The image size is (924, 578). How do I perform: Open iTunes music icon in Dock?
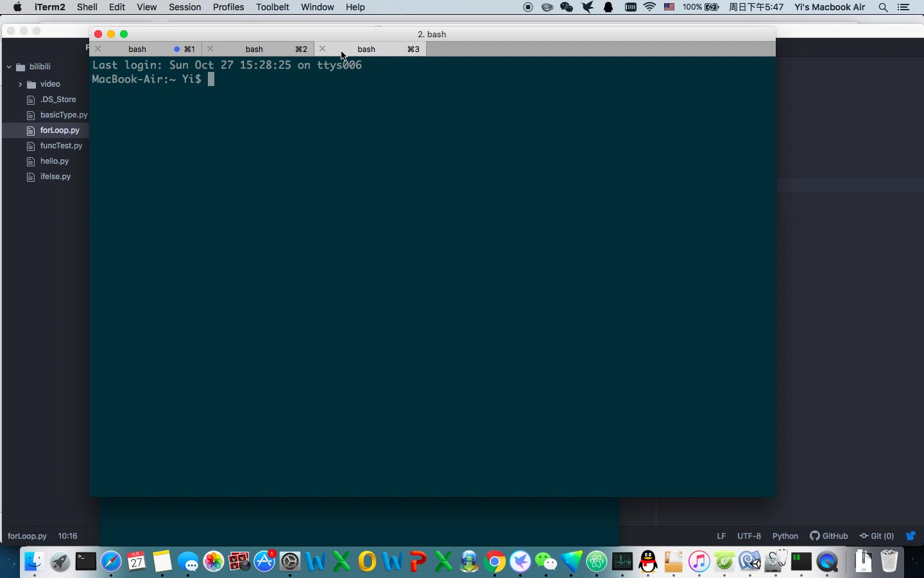[x=699, y=562]
